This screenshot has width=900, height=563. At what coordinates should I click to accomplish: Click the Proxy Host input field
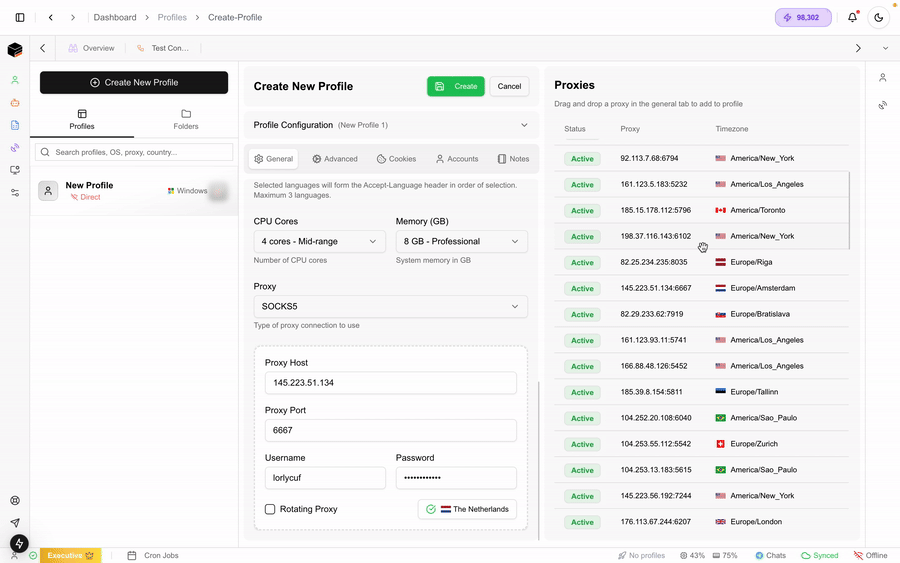coord(390,383)
